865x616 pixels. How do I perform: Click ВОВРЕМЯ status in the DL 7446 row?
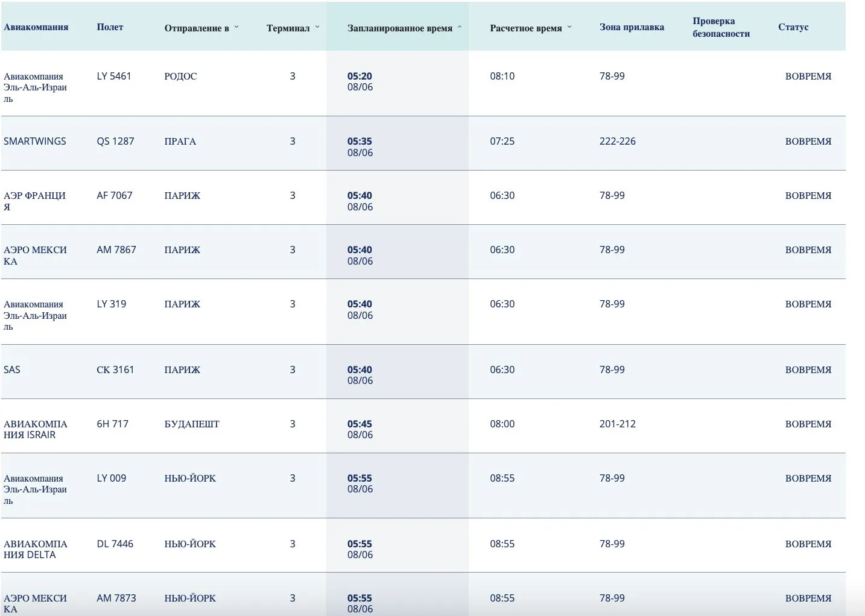point(808,544)
